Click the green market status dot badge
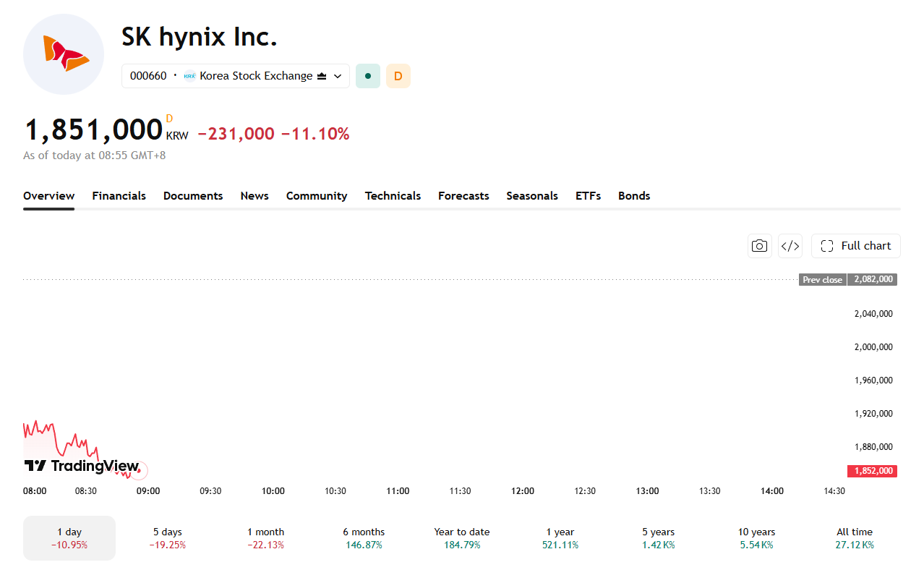The width and height of the screenshot is (924, 570). click(368, 76)
